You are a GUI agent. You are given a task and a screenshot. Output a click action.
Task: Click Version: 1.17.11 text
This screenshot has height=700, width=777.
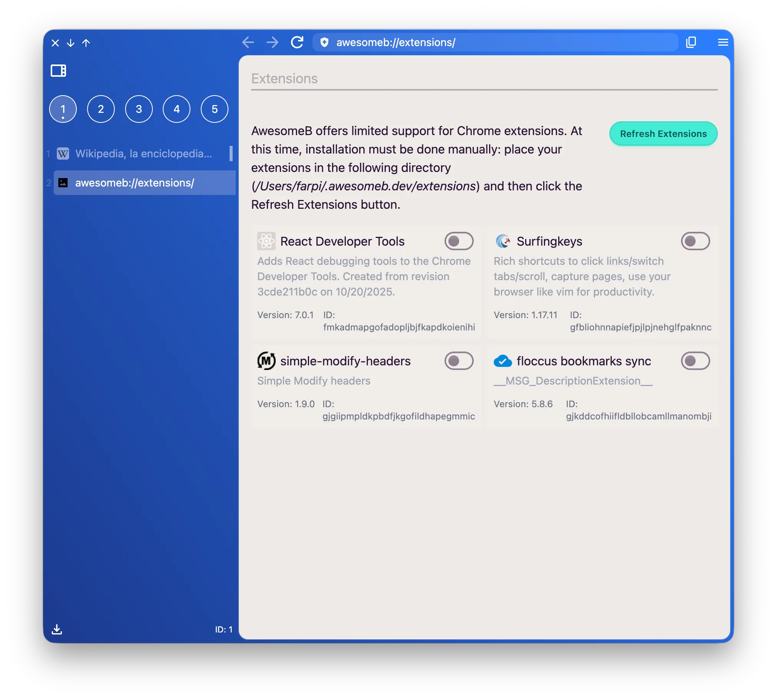tap(526, 315)
